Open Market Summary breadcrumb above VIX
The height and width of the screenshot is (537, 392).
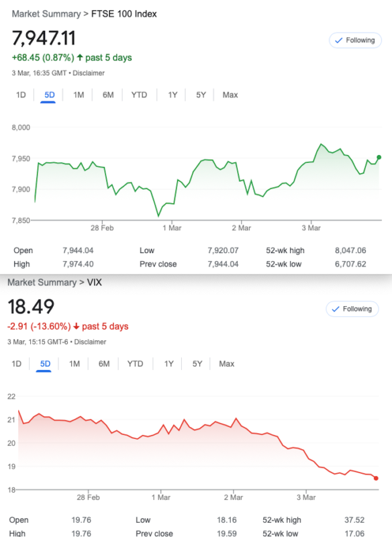(42, 283)
